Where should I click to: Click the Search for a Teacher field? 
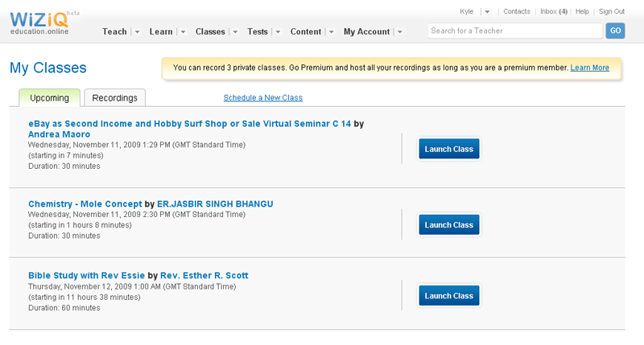point(514,31)
